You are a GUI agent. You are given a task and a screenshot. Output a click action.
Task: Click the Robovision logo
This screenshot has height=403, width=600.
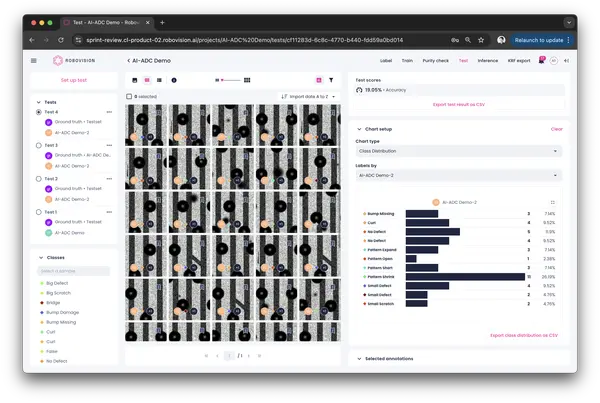point(74,60)
